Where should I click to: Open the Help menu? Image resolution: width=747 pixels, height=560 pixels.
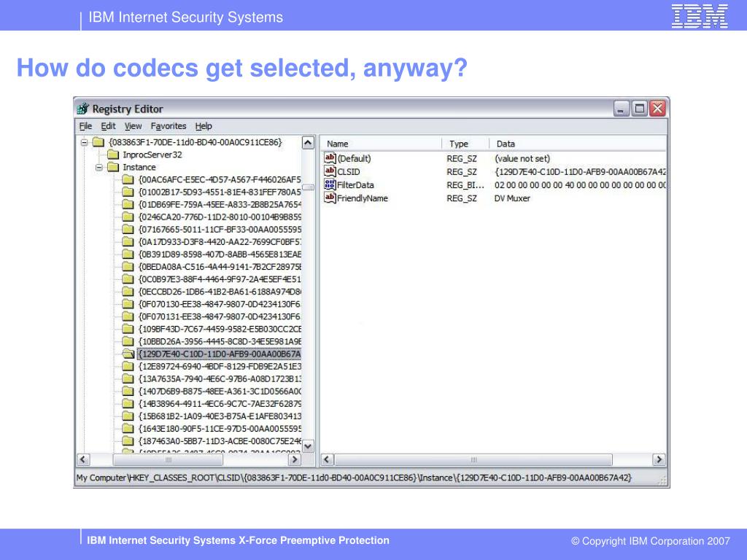[x=204, y=126]
